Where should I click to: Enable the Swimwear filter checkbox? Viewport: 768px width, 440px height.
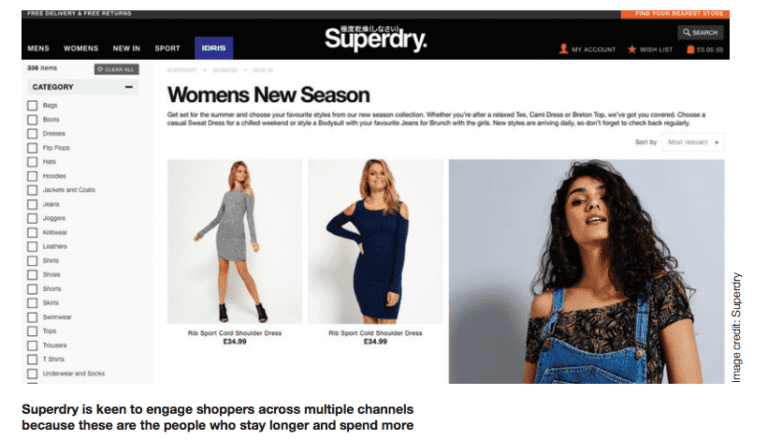32,317
